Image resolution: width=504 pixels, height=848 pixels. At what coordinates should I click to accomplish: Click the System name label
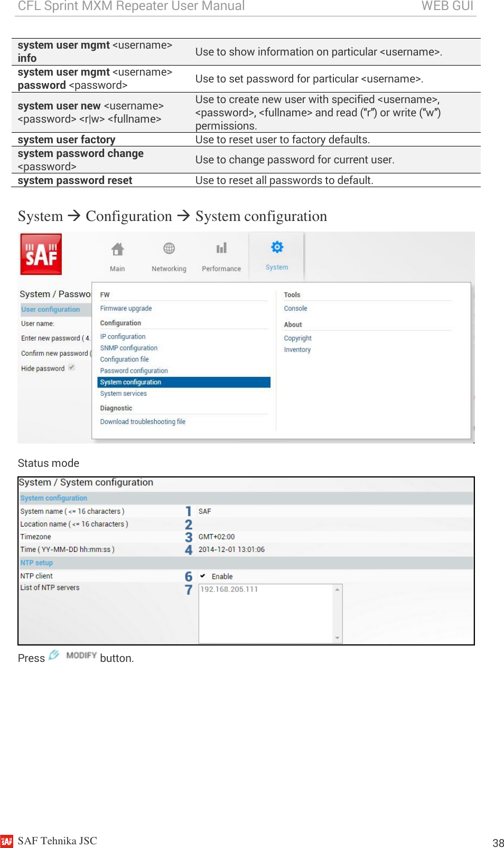(x=72, y=511)
